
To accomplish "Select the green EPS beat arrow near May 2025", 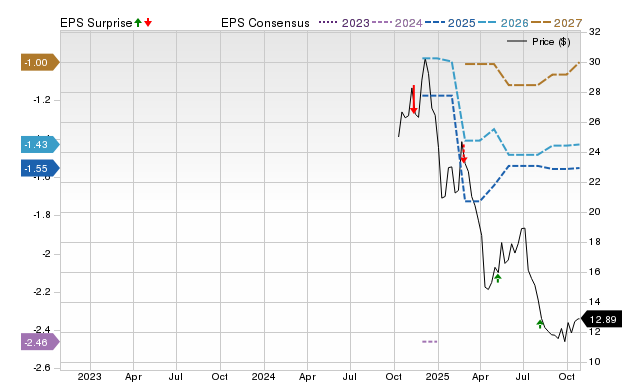I will coord(498,278).
